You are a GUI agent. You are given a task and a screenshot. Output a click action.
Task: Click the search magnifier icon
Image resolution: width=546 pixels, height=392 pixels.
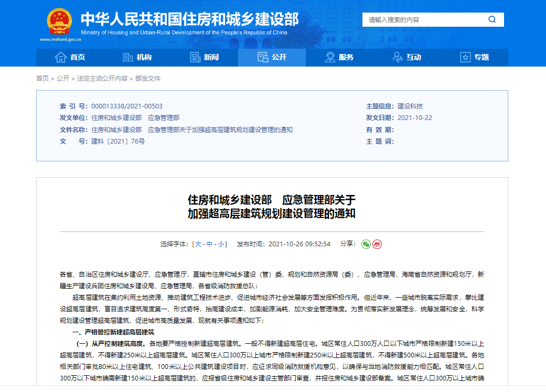[x=491, y=19]
